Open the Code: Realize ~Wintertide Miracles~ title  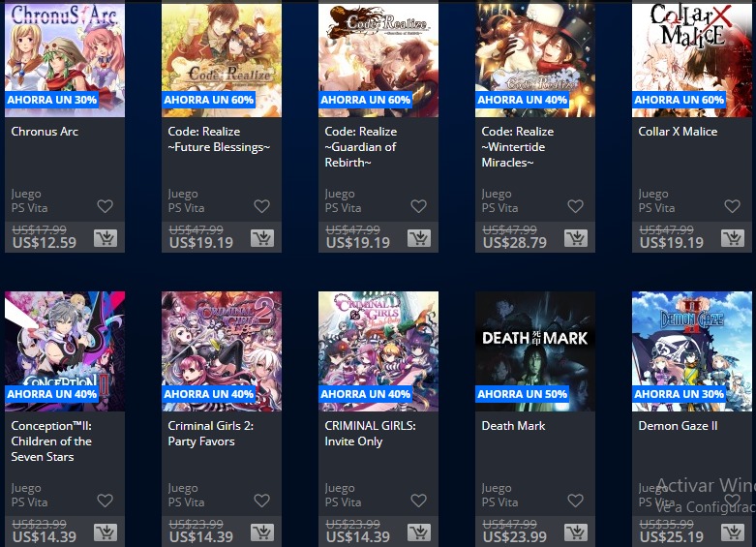517,146
